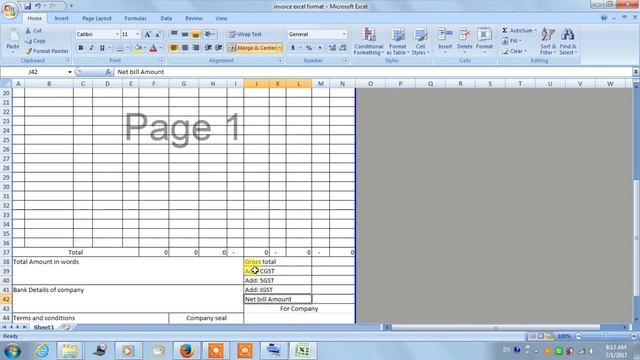
Task: Toggle Merge & Center
Action: click(x=252, y=48)
